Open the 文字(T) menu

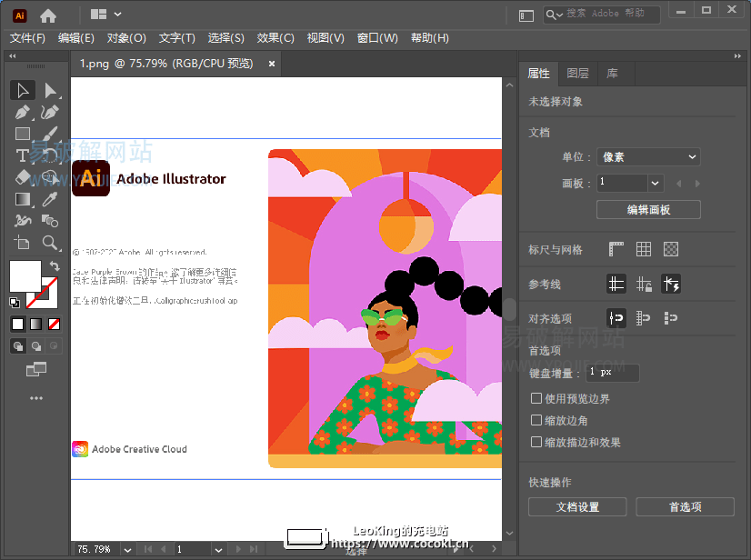coord(177,38)
